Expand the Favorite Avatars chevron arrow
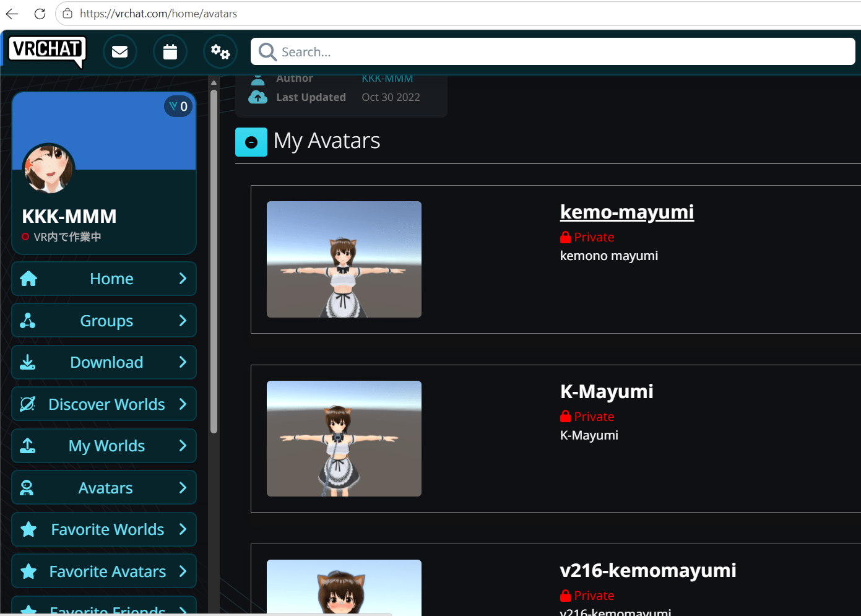This screenshot has height=616, width=861. [x=183, y=571]
